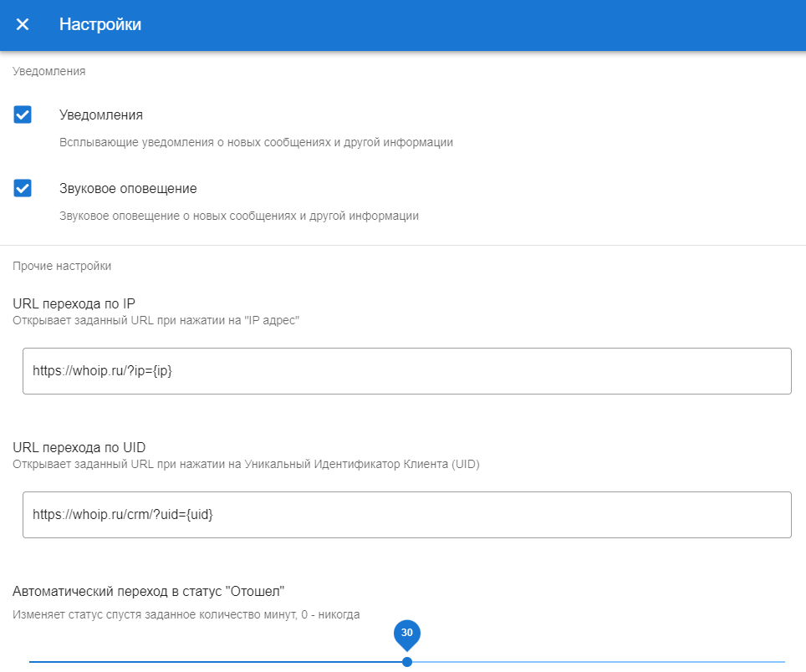Click the Звуковое оповещение option label

point(128,189)
